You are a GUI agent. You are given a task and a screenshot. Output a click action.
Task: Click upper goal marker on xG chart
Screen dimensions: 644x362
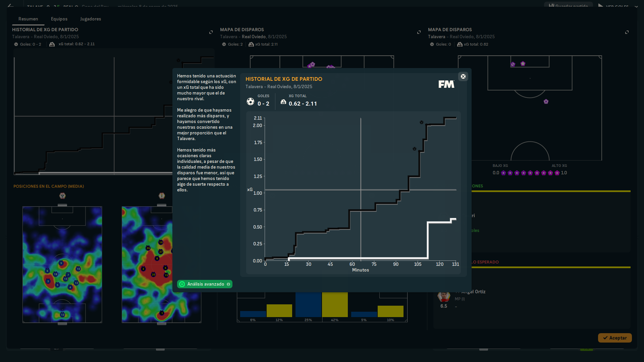421,122
